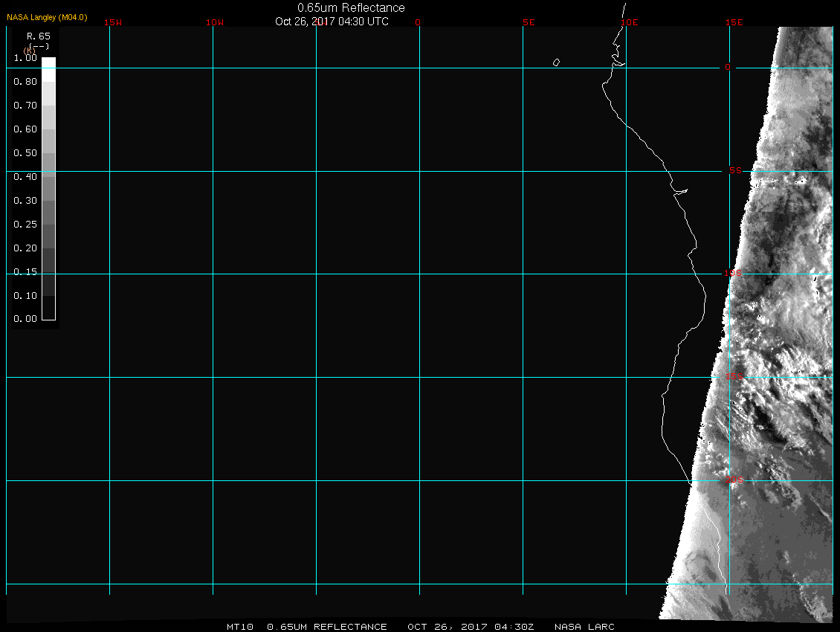Click OCT 26, 2017 04:30Z in the footer

click(471, 627)
